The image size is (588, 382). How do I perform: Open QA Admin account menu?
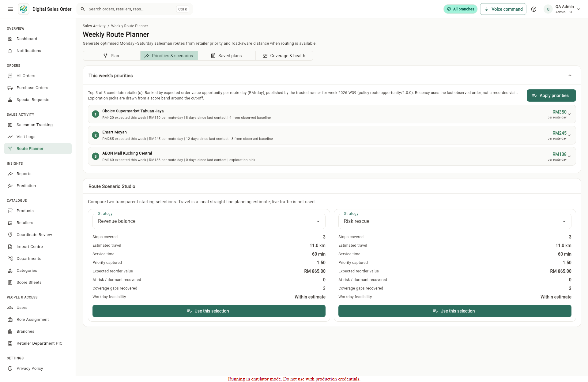click(562, 9)
